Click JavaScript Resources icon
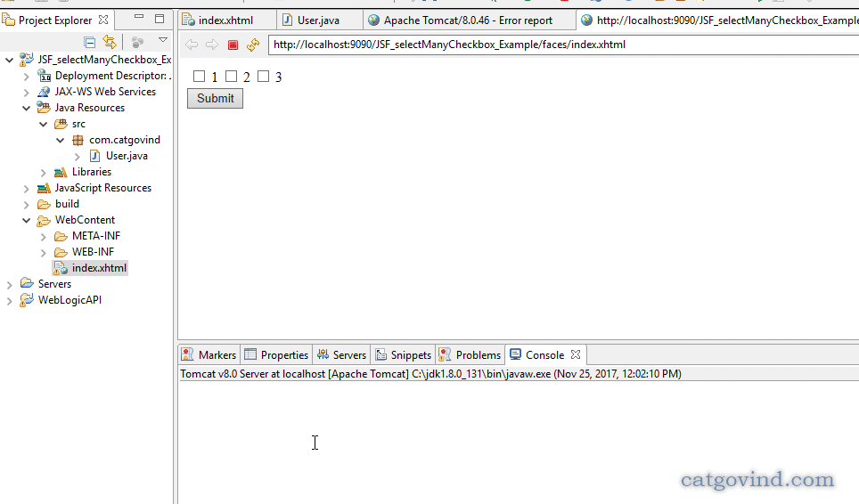 (x=44, y=188)
